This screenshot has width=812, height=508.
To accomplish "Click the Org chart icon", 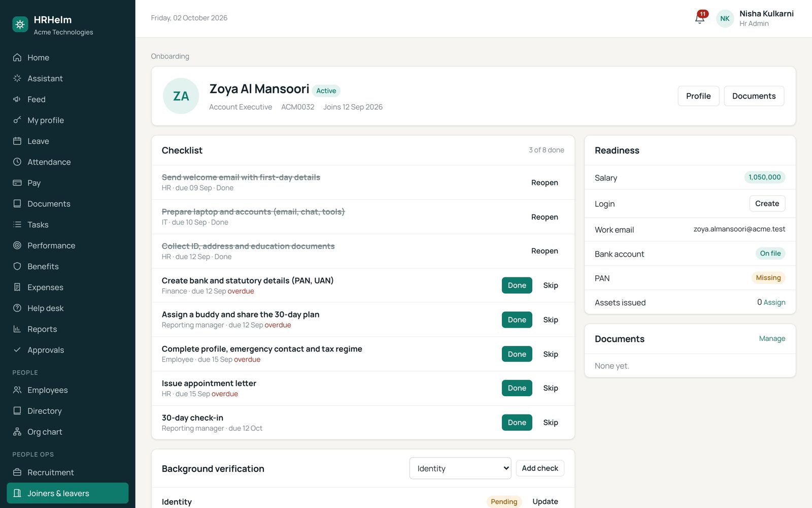I will tap(17, 432).
